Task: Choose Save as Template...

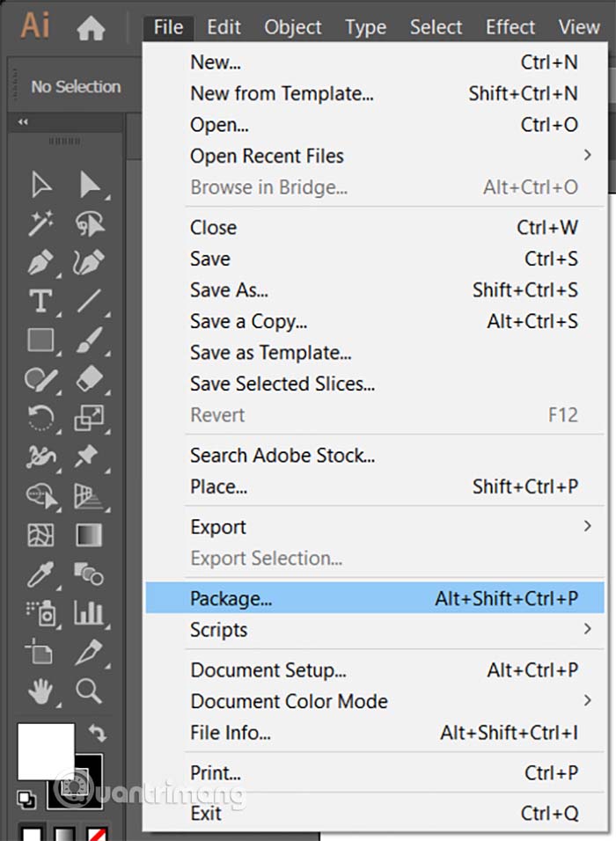Action: [375, 353]
